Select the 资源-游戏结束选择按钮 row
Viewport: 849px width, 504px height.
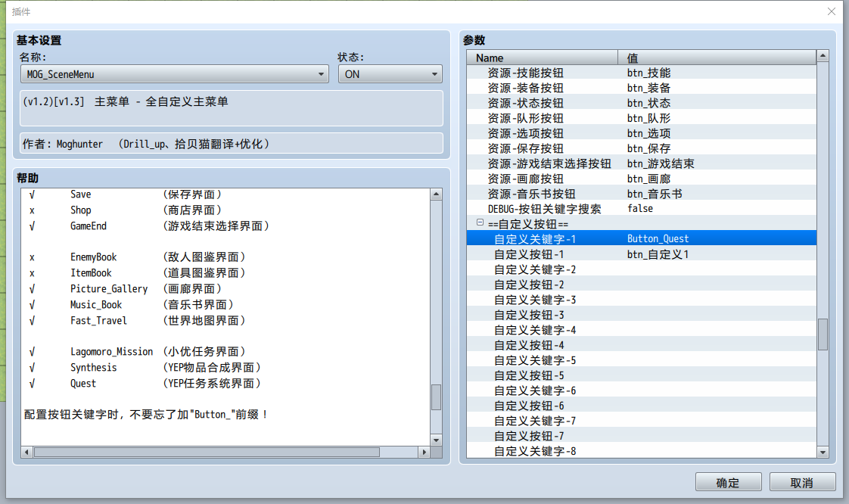[x=642, y=163]
